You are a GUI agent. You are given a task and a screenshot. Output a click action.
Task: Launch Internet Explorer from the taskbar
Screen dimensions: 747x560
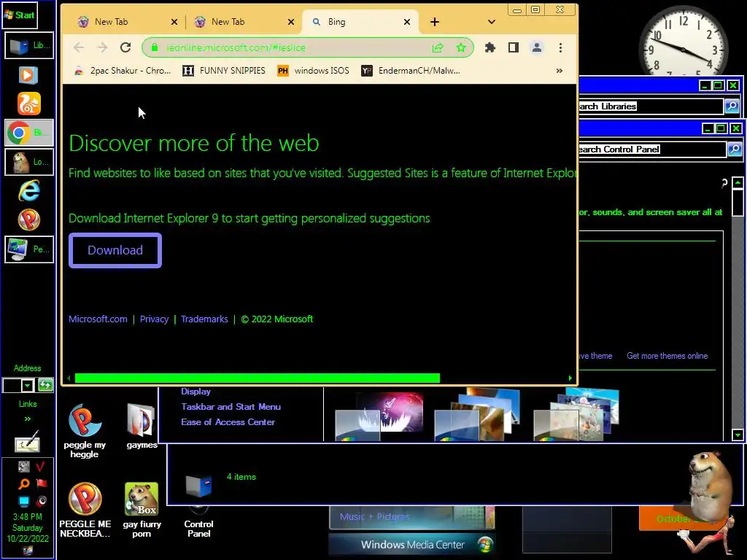tap(29, 191)
